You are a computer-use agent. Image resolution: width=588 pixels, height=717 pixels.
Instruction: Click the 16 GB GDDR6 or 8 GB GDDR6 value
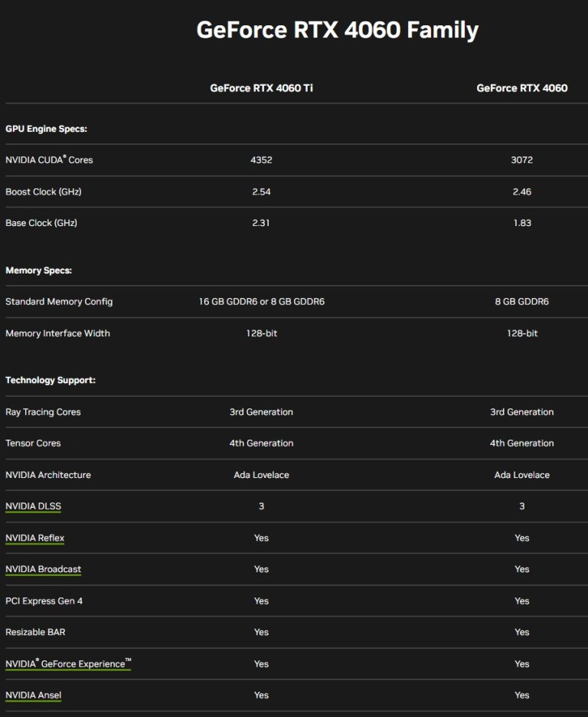[261, 301]
